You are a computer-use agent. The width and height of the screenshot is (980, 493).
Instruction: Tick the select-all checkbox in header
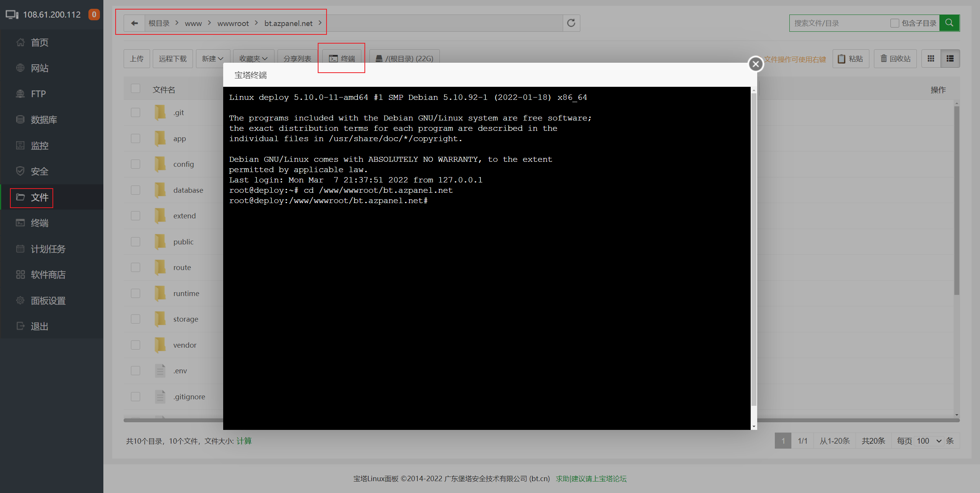136,89
